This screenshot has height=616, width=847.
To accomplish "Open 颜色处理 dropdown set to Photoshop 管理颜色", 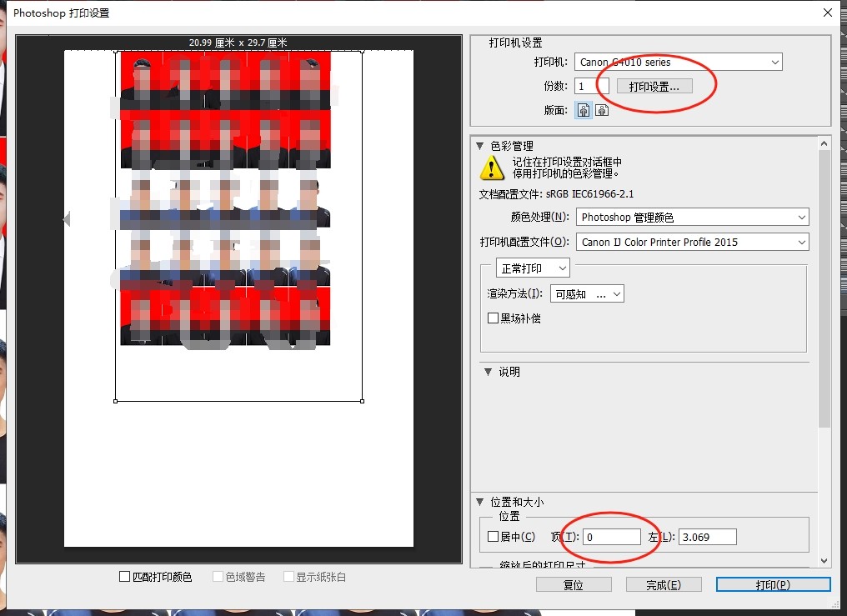I will (692, 217).
